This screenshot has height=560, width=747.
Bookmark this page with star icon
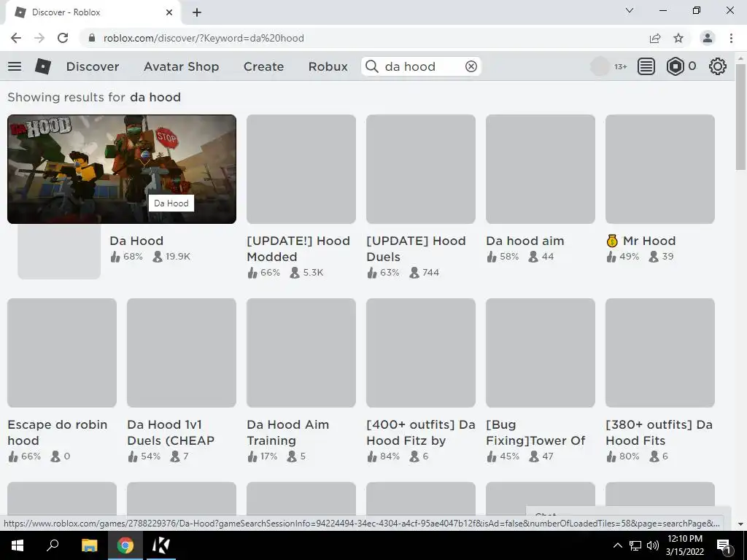coord(678,38)
